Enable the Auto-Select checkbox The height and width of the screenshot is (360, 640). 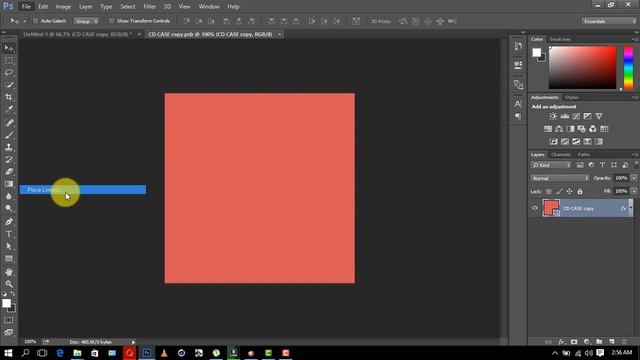[x=35, y=21]
